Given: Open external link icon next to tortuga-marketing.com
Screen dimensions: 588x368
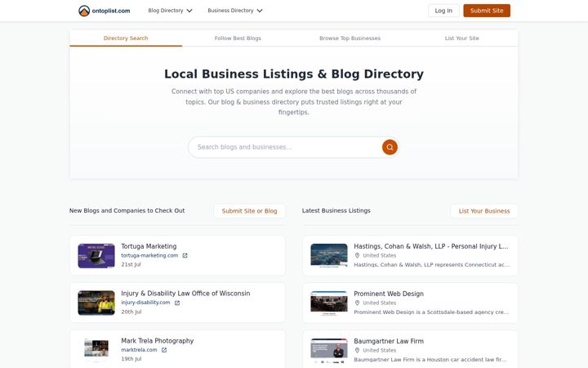Looking at the screenshot, I should pyautogui.click(x=185, y=255).
